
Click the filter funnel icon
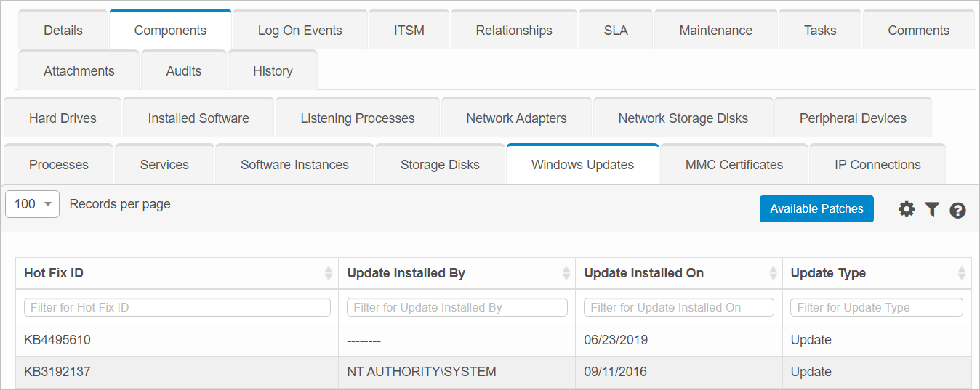pyautogui.click(x=932, y=209)
